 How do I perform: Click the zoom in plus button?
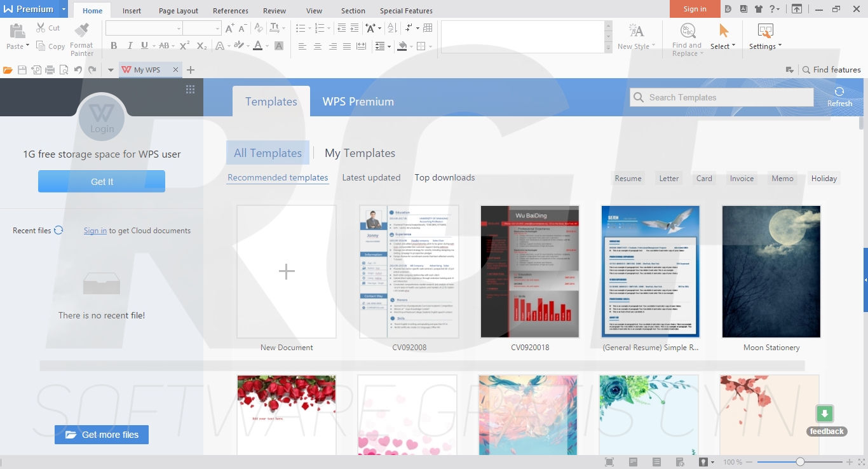[850, 462]
